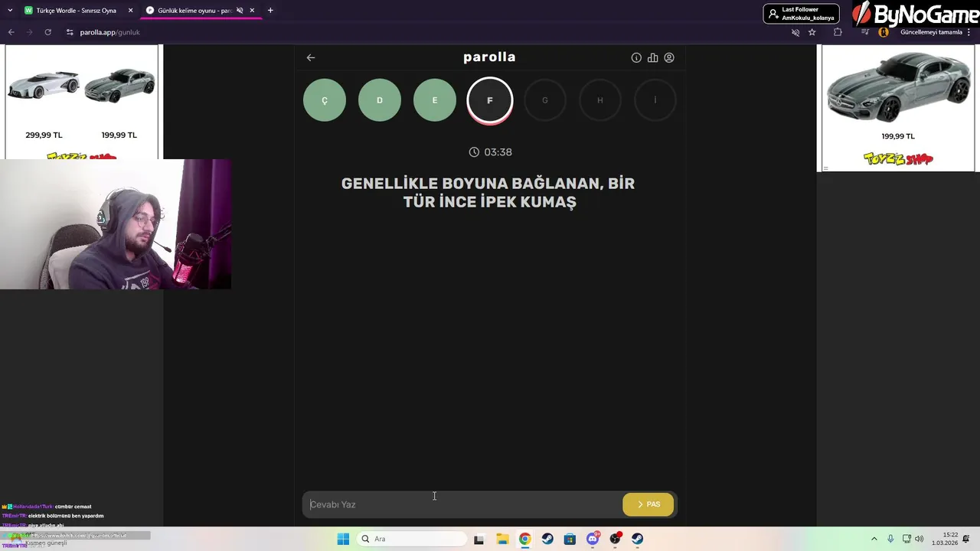Screen dimensions: 980x551
Task: Open site information icon in address bar
Action: 70,32
